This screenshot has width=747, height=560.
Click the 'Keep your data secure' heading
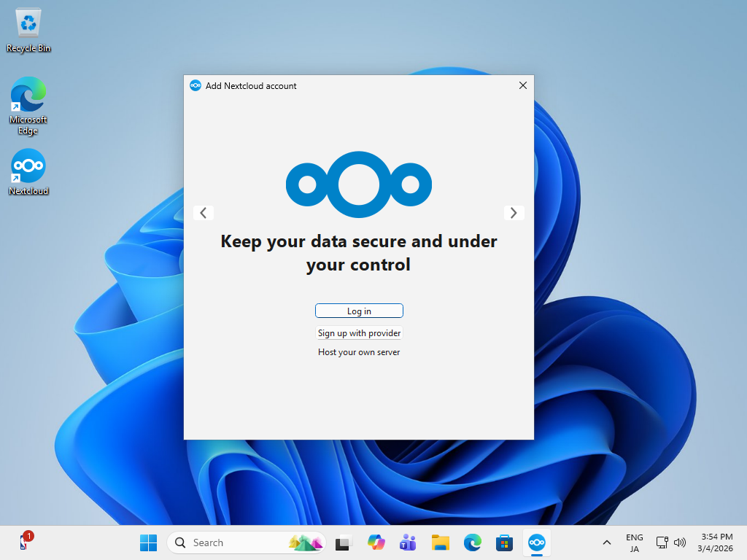pyautogui.click(x=359, y=253)
